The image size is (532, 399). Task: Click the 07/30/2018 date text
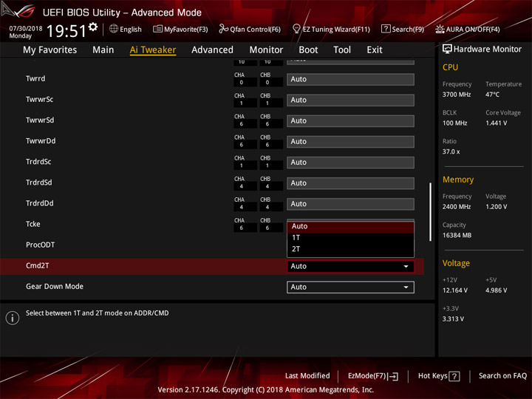click(x=26, y=29)
